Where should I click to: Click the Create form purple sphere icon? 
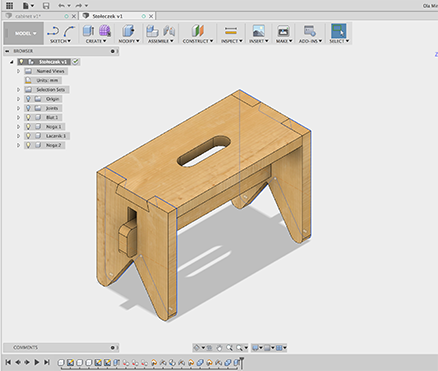105,31
